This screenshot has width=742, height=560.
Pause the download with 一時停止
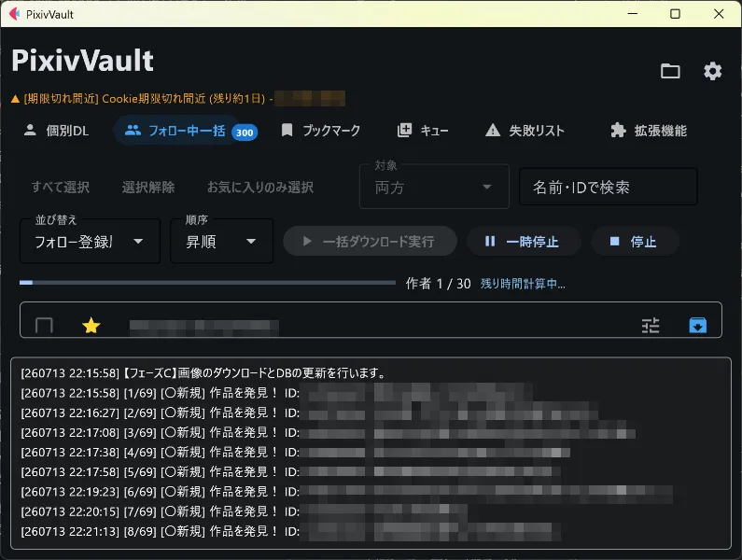pyautogui.click(x=524, y=242)
